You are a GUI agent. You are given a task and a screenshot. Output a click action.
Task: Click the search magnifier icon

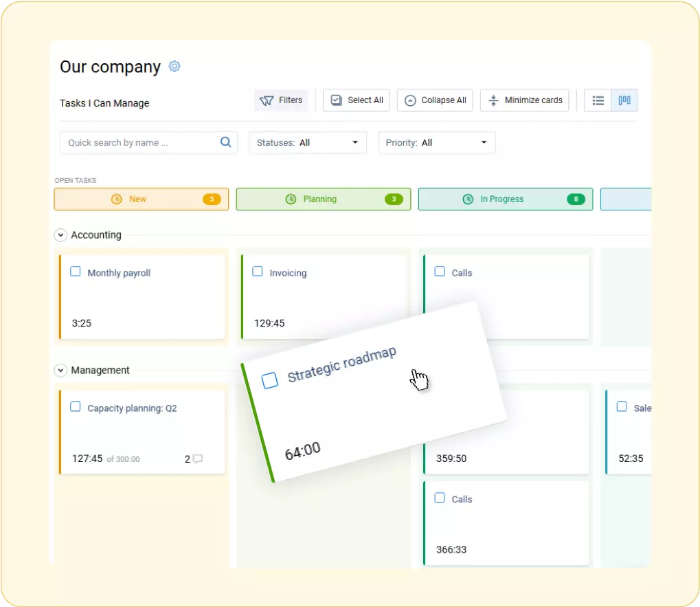tap(225, 142)
